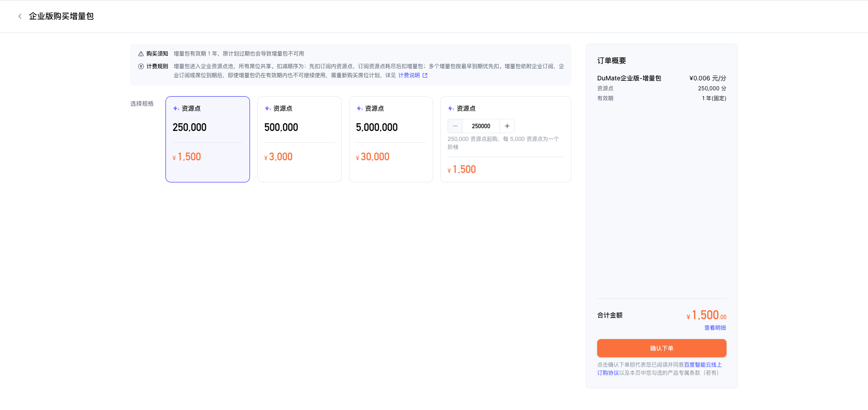The width and height of the screenshot is (868, 410).
Task: Open the external link icon beside 计费说明
Action: click(x=425, y=75)
